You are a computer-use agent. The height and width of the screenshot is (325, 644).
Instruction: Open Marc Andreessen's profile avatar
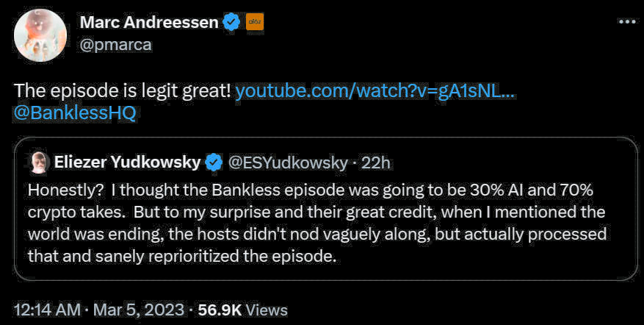tap(41, 35)
